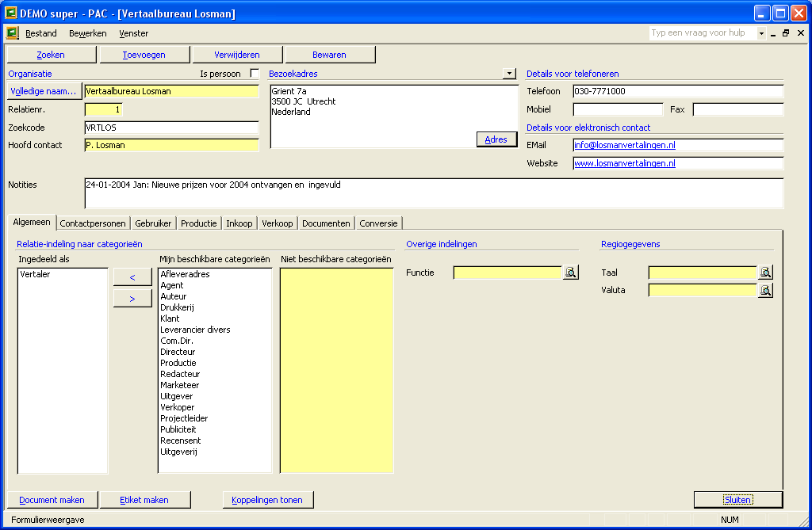The width and height of the screenshot is (812, 530).
Task: Select Marketeer in available categories
Action: 214,385
